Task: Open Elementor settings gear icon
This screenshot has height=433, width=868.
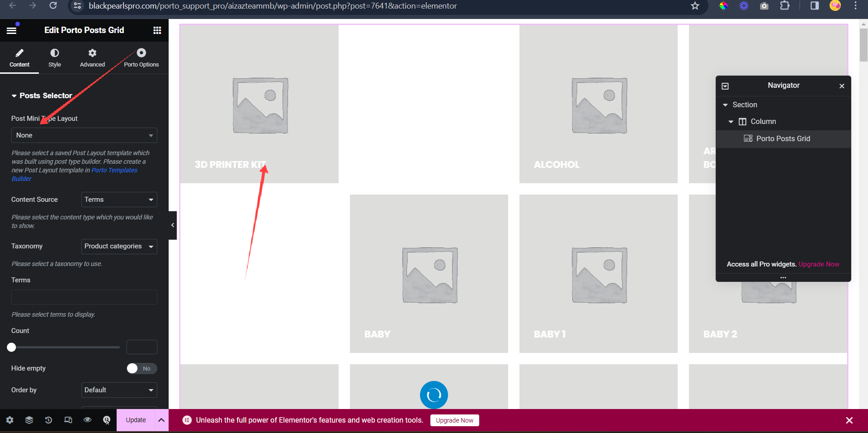Action: point(9,420)
